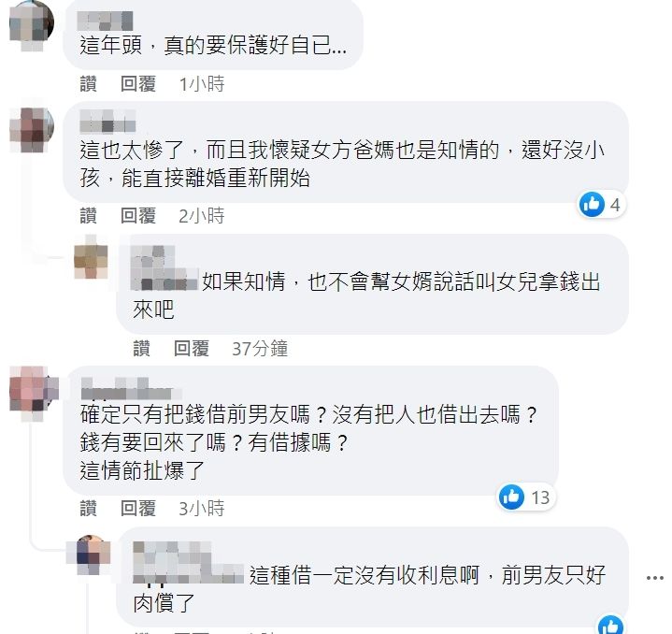Reply to the comment posted 1小時 ago

click(138, 83)
